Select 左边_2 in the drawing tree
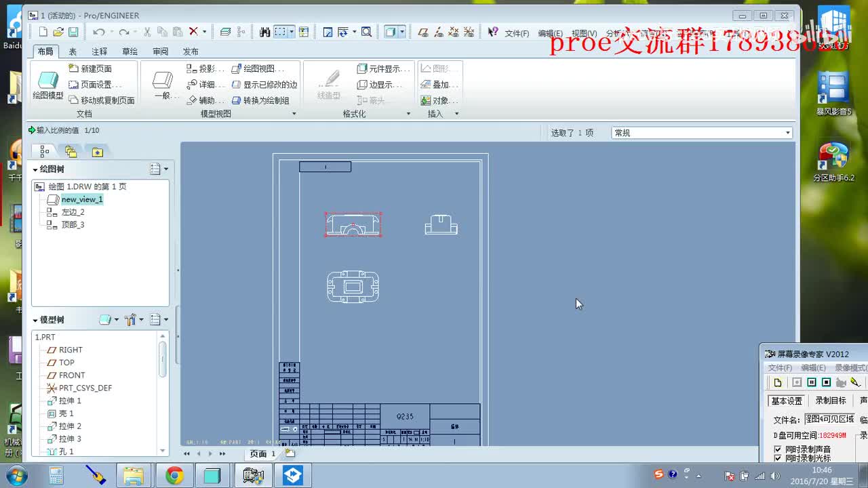The width and height of the screenshot is (868, 488). pos(73,212)
